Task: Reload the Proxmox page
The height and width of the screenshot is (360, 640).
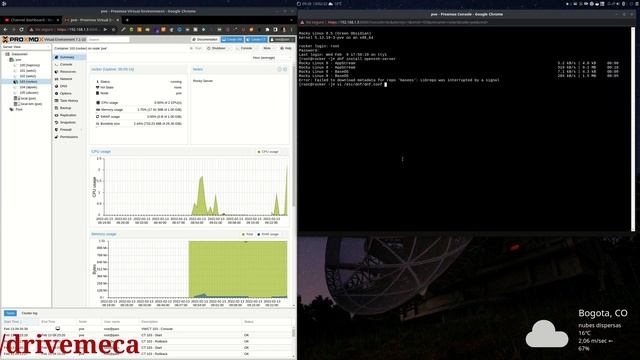Action: click(x=21, y=29)
